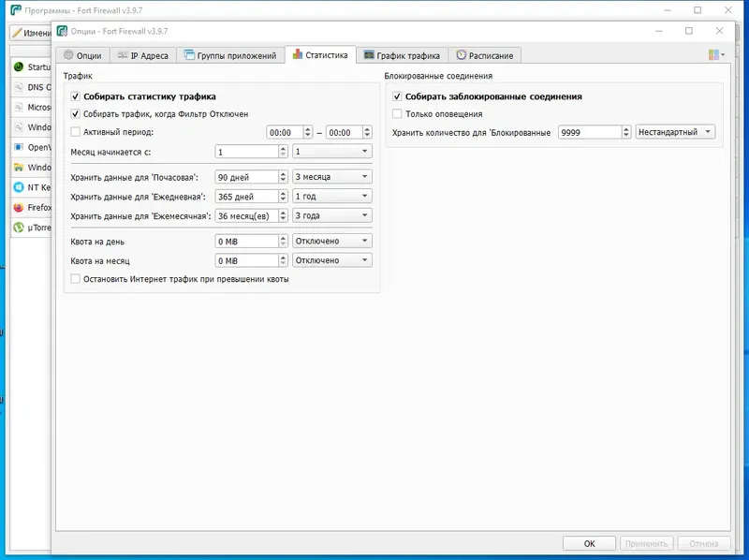Click the 9999 blocked count field
Viewport: 749px width, 560px height.
(x=590, y=132)
